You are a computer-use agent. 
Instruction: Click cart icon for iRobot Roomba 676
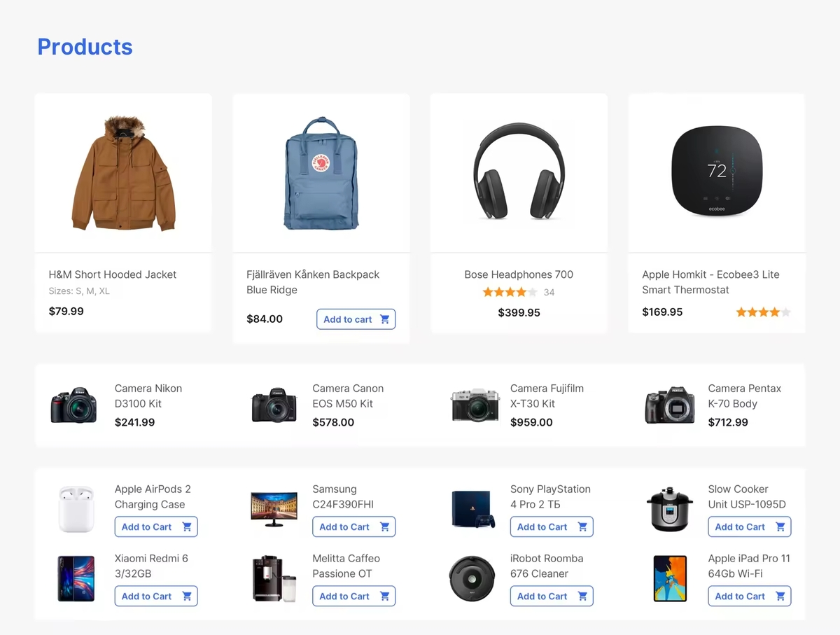tap(582, 596)
